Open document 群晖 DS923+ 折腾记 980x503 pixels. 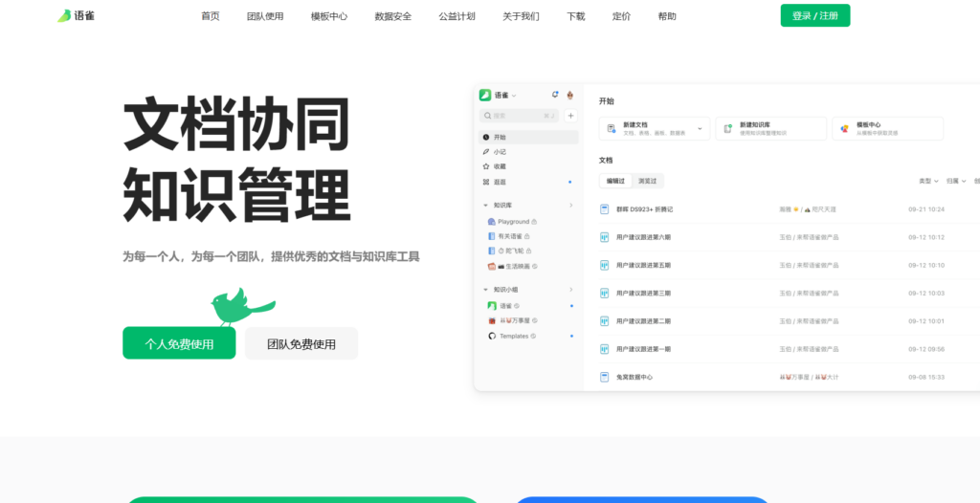tap(644, 209)
